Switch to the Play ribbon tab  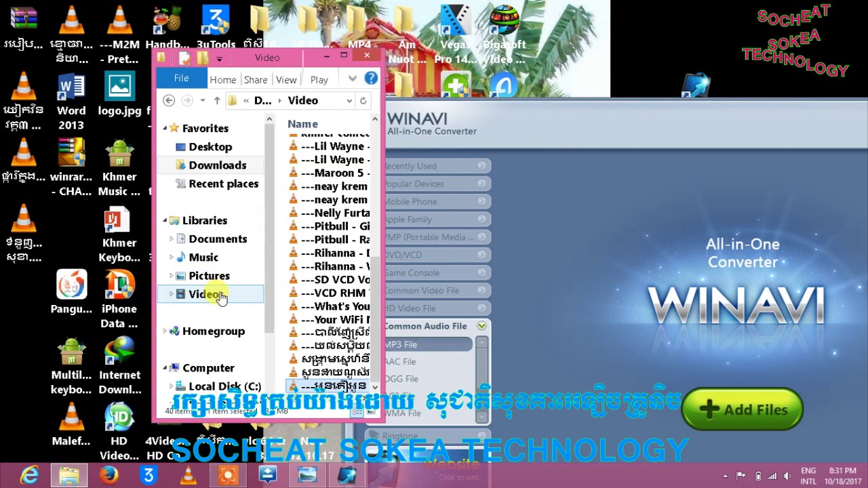pyautogui.click(x=319, y=79)
